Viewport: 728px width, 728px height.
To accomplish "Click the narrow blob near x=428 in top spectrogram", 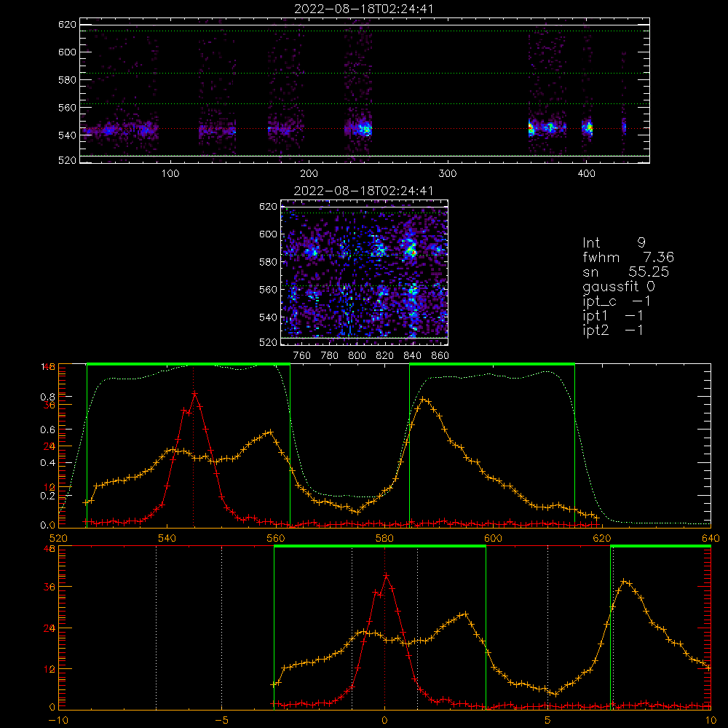I will coord(624,126).
